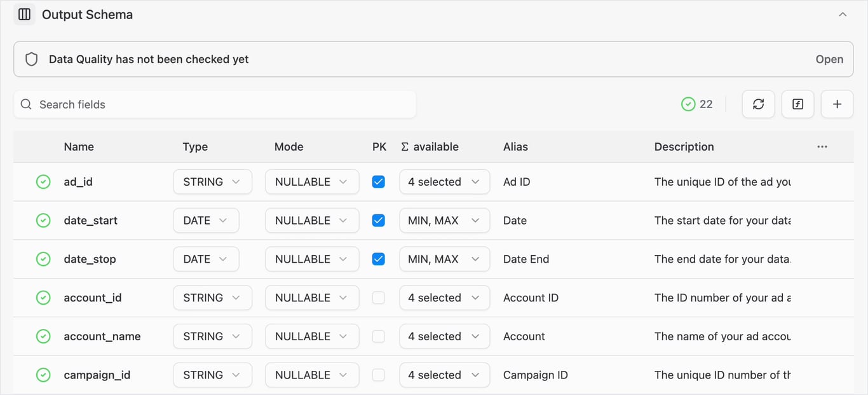
Task: Click the Mode column header
Action: pyautogui.click(x=289, y=147)
